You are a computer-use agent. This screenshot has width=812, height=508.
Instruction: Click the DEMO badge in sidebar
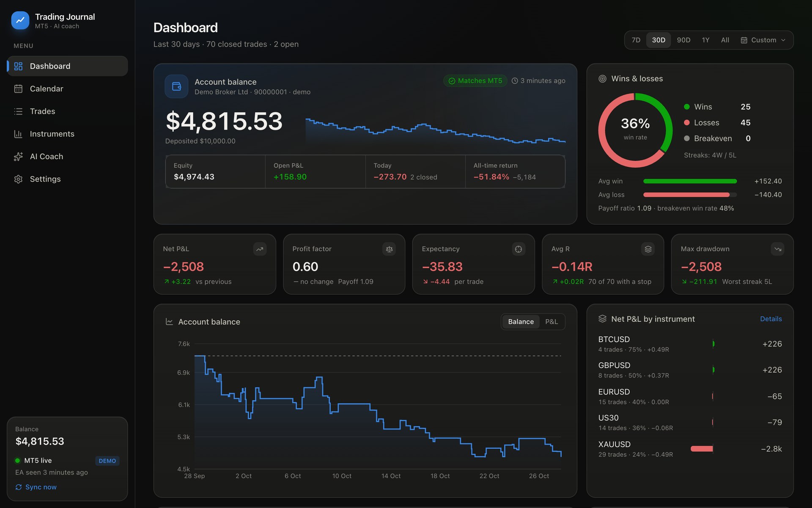(107, 461)
